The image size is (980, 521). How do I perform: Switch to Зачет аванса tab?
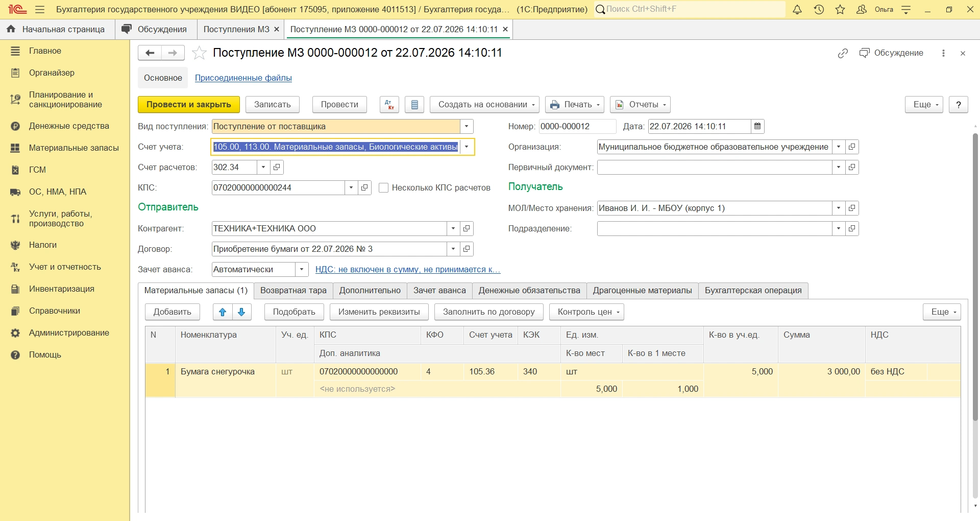439,291
